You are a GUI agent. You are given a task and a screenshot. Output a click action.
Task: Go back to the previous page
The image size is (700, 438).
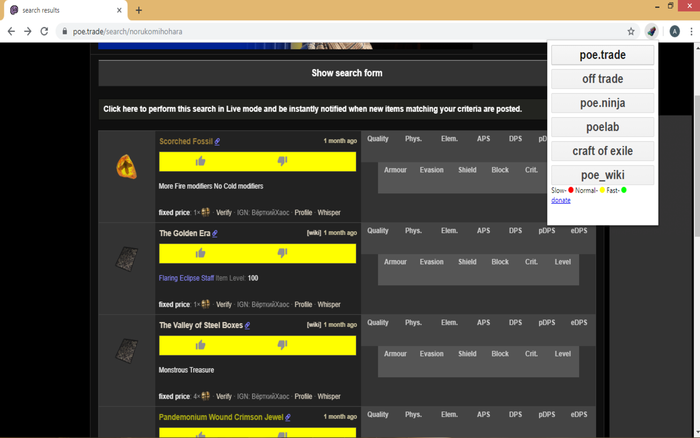click(11, 31)
